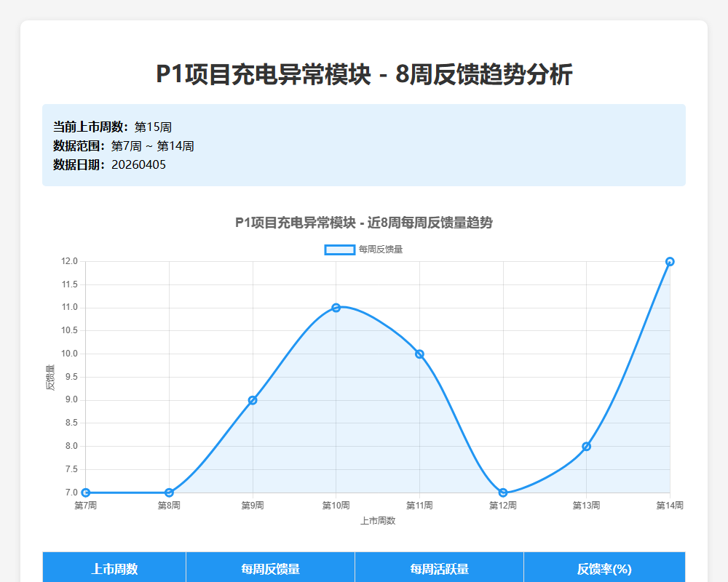Click the y-axis title 反馈量
728x582 pixels.
tap(50, 377)
